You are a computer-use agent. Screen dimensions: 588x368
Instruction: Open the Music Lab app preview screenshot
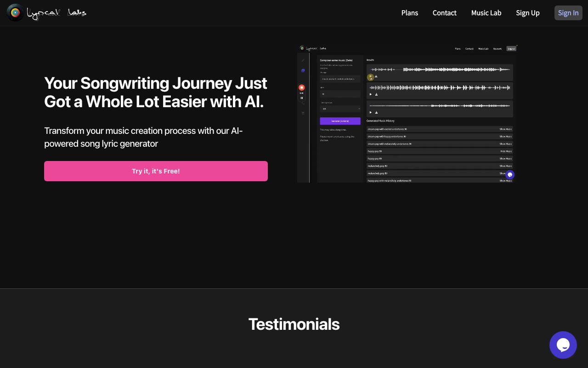point(407,114)
